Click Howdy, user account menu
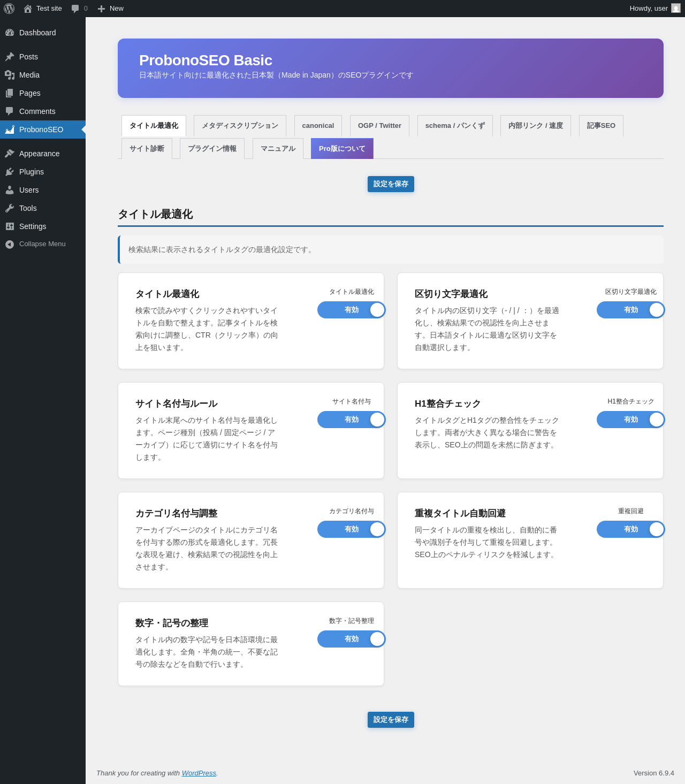This screenshot has width=685, height=784. click(x=654, y=9)
